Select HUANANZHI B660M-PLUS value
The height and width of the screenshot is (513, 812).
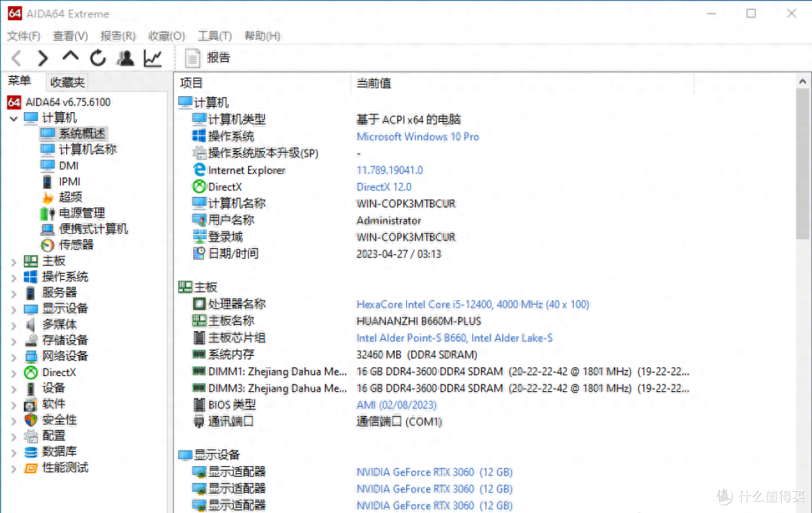pos(419,321)
